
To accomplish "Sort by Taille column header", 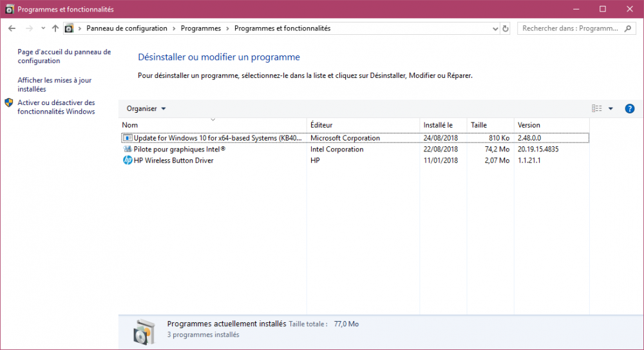I will (490, 125).
